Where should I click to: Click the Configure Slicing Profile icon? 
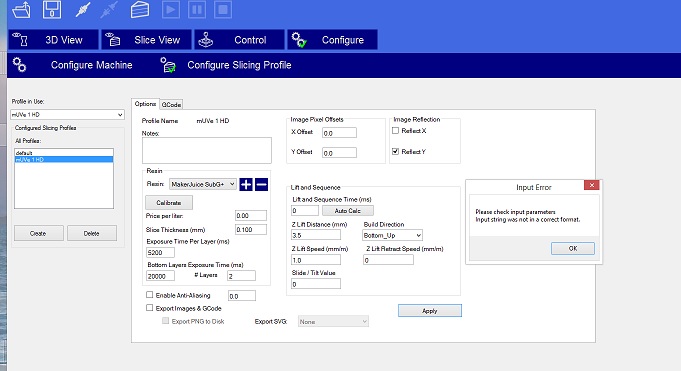pyautogui.click(x=168, y=65)
